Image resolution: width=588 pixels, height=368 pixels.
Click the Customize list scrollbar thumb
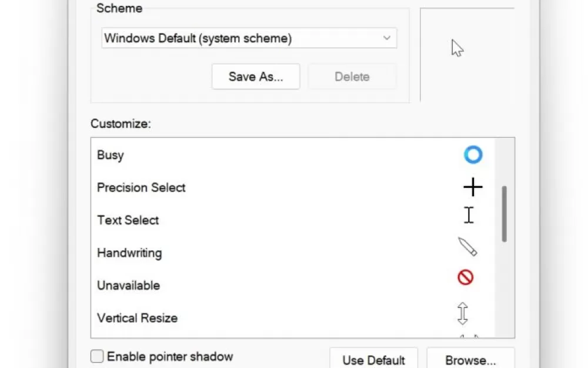pyautogui.click(x=505, y=214)
